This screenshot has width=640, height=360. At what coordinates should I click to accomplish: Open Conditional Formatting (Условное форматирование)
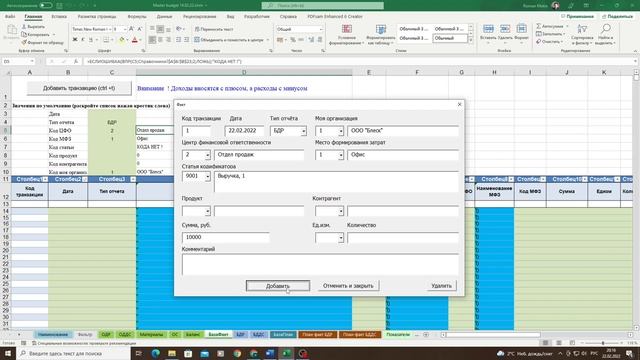pos(347,34)
